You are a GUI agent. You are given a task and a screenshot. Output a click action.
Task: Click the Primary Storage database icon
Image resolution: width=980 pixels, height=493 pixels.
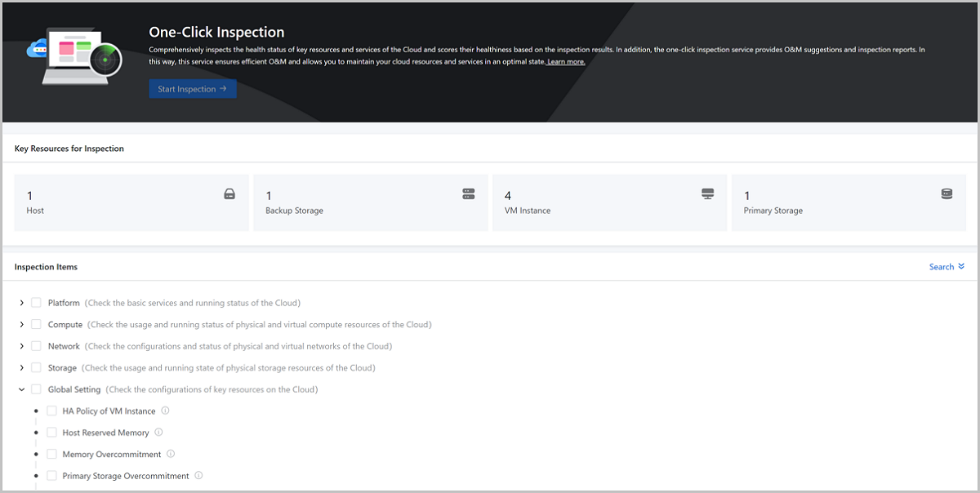947,194
